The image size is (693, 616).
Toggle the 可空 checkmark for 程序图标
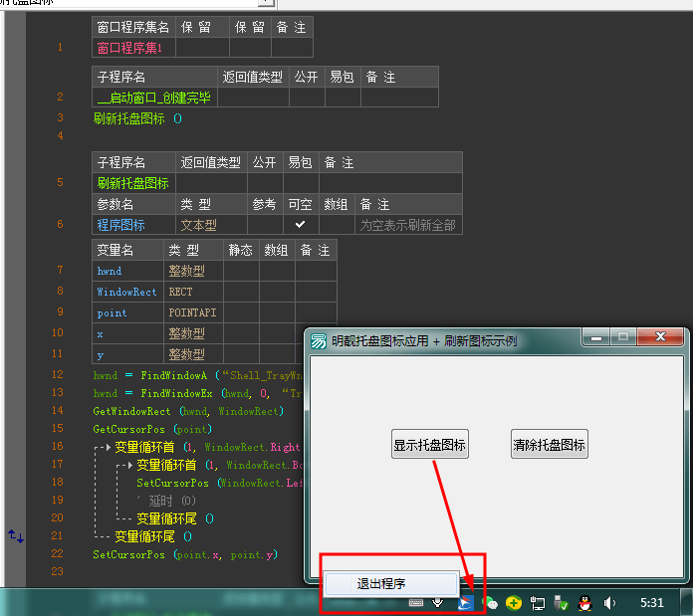300,225
